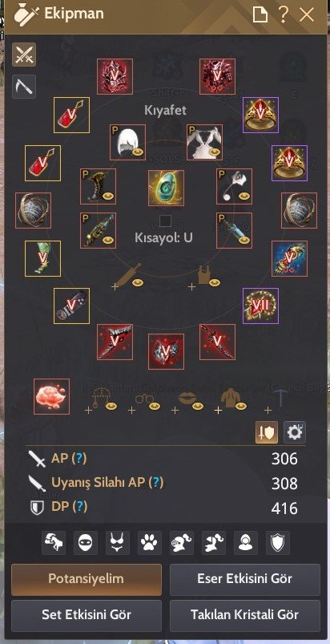
Task: Select the scythe life gear tab
Action: [x=24, y=87]
